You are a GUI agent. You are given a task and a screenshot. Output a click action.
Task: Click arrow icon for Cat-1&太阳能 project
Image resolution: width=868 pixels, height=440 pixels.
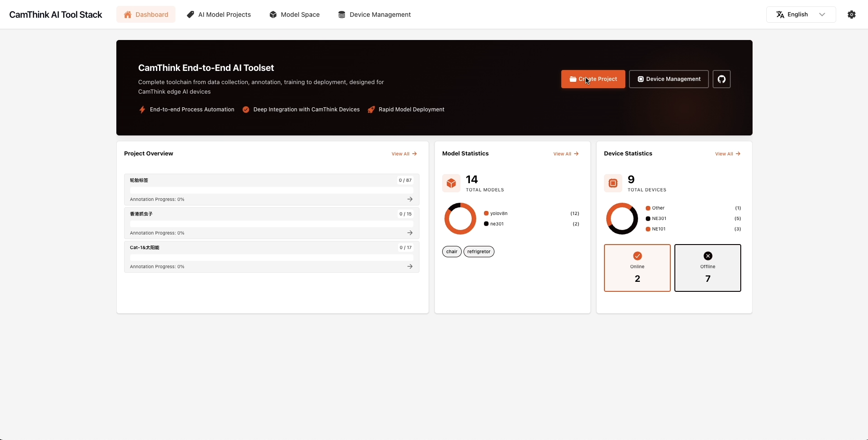pyautogui.click(x=410, y=266)
